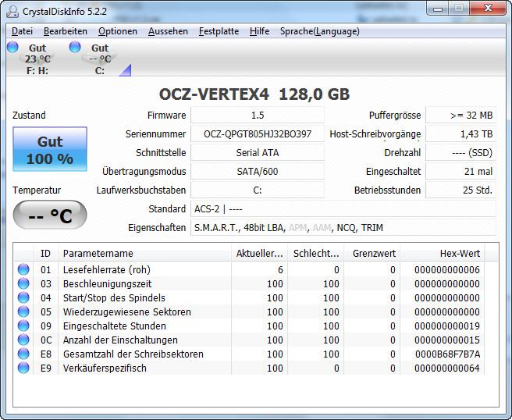Click the Aktueller... column header
This screenshot has width=512, height=420.
(260, 254)
